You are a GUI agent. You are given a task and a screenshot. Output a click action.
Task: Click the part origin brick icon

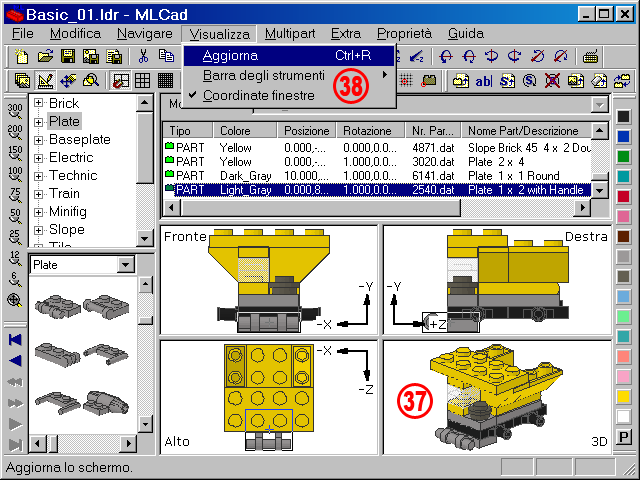[428, 80]
